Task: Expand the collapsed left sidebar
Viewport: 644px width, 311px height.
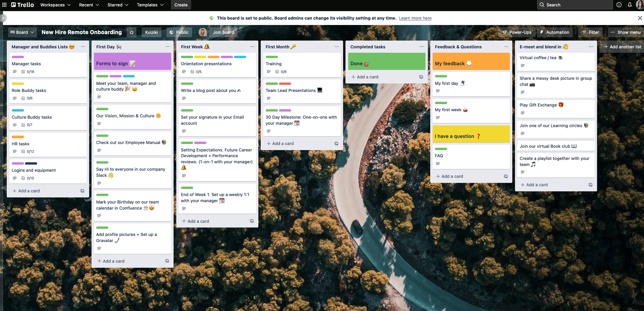Action: pyautogui.click(x=3, y=18)
